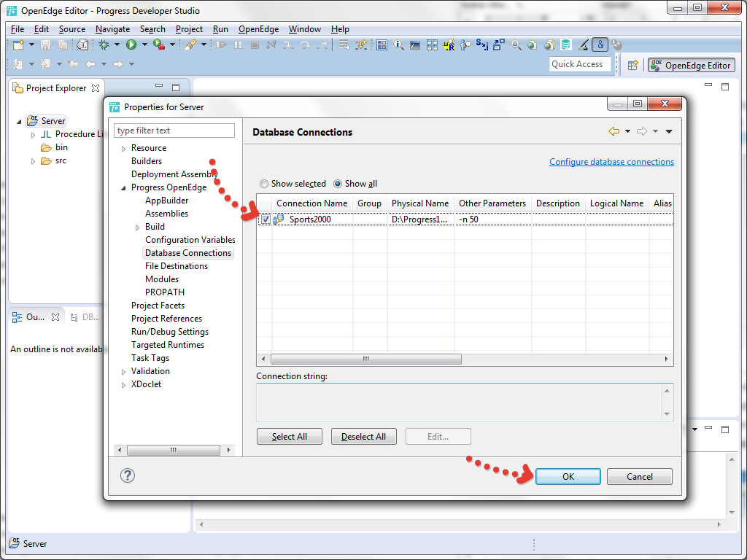The image size is (747, 560).
Task: Click the yellow 'R' with magnifier icon
Action: (449, 44)
